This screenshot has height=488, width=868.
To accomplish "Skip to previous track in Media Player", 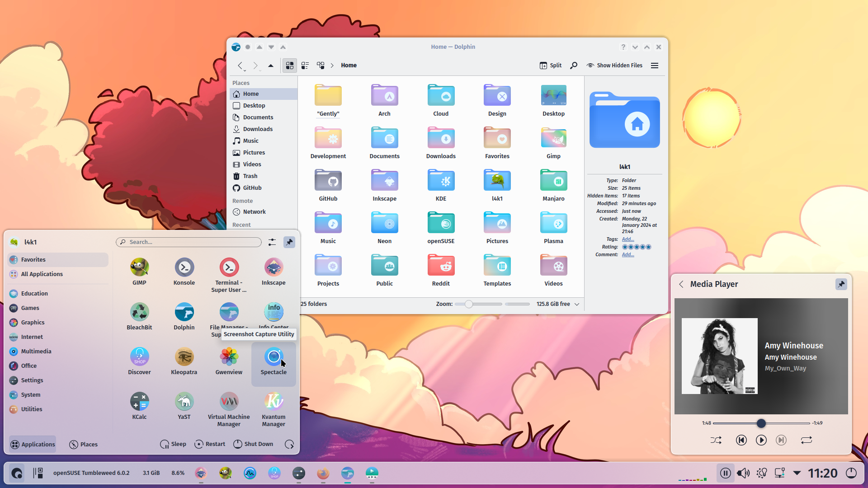I will 741,440.
